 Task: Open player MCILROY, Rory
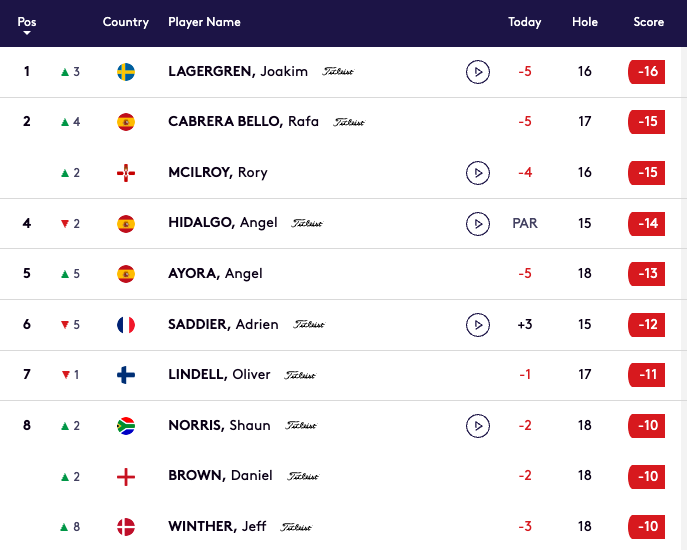pyautogui.click(x=218, y=173)
